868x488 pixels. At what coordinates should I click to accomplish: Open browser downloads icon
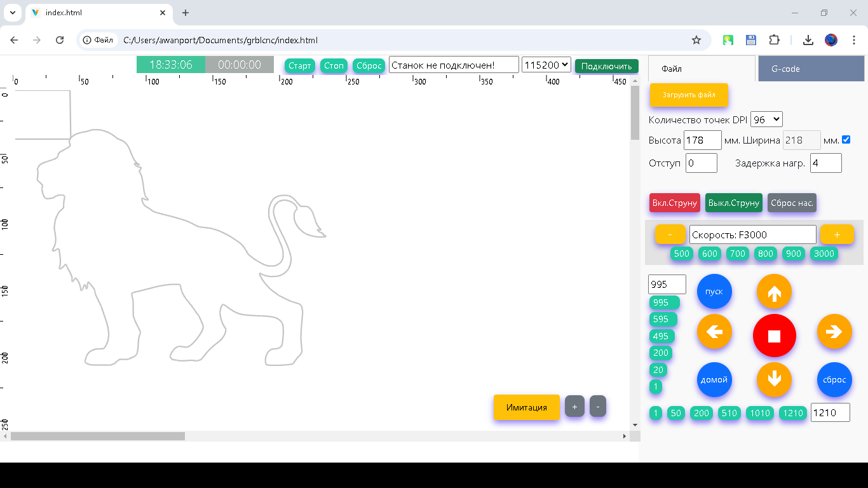pos(808,40)
